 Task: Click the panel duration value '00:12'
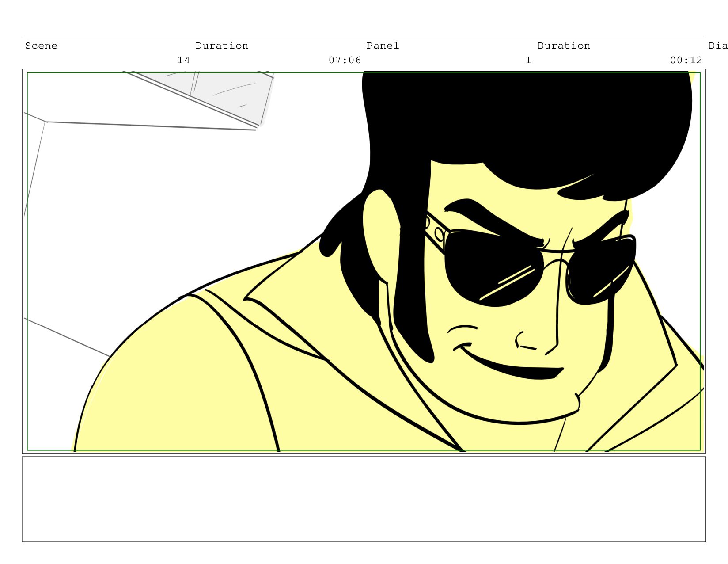(x=686, y=60)
